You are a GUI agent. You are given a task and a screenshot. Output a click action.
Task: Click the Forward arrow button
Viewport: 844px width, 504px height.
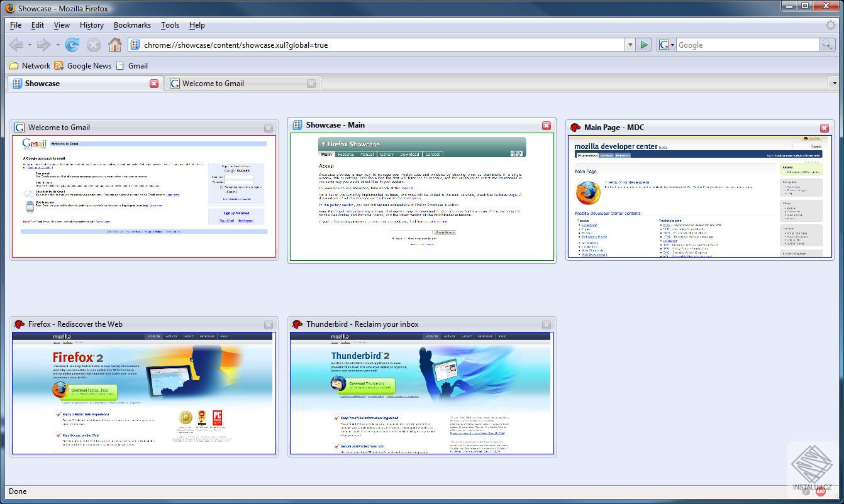click(43, 45)
